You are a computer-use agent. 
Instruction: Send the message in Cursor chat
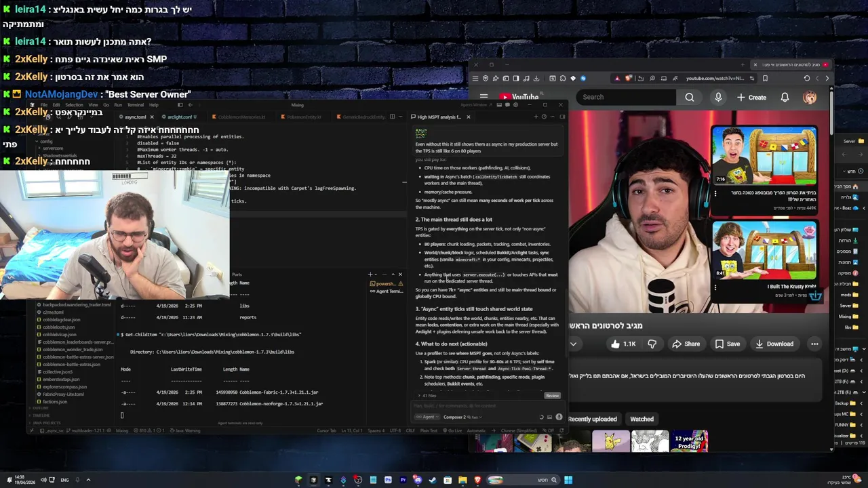(x=559, y=417)
